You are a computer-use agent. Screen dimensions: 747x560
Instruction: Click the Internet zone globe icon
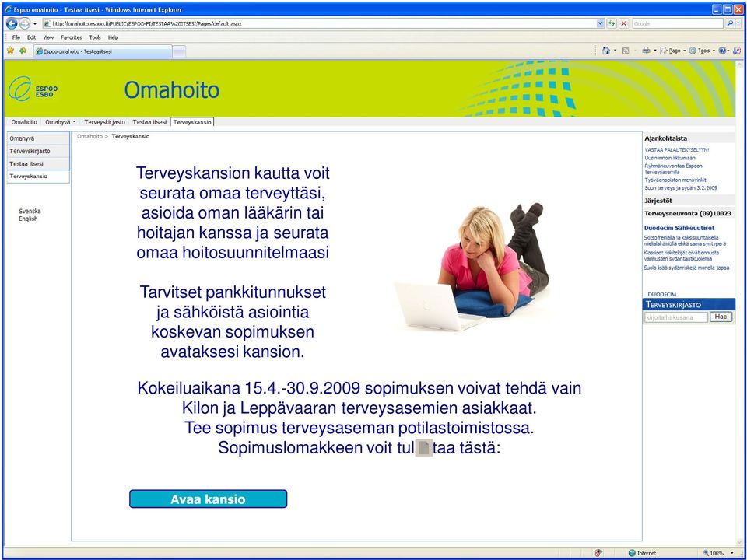point(632,553)
